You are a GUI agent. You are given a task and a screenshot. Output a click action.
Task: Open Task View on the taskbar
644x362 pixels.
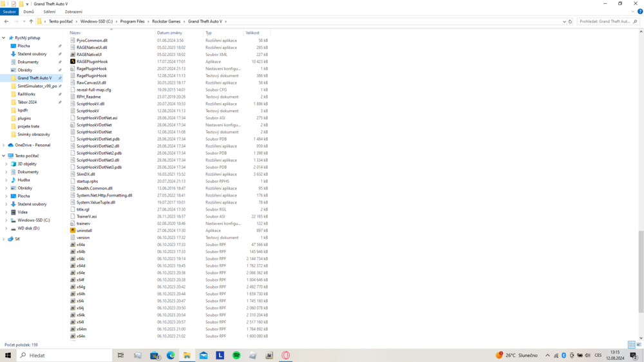(121, 356)
